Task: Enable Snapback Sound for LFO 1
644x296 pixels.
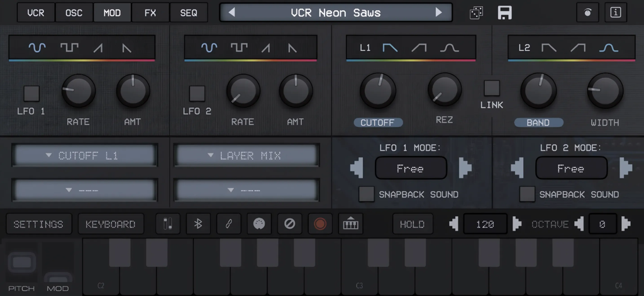Action: tap(367, 194)
